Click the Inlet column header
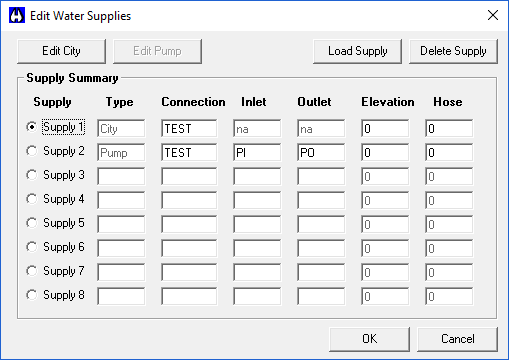 [x=254, y=102]
